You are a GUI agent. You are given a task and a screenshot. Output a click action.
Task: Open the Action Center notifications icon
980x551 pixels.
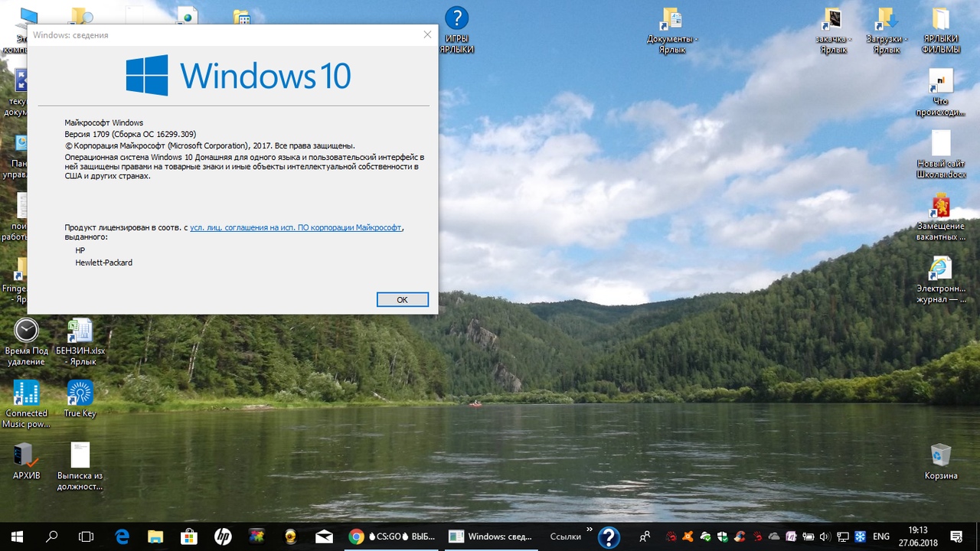coord(956,536)
